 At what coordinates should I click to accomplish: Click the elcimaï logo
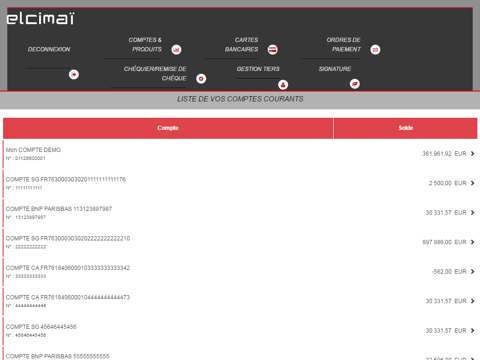(x=40, y=19)
